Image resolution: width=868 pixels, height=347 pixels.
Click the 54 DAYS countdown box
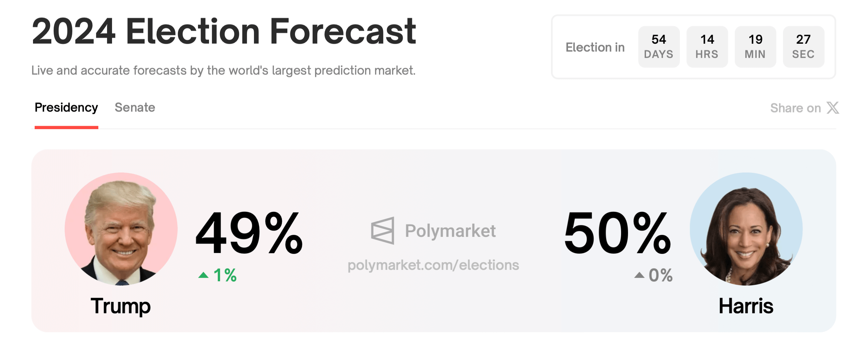click(x=659, y=46)
